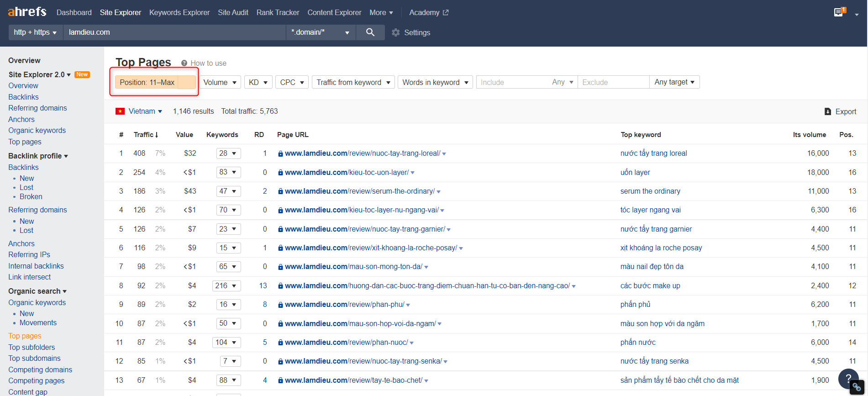
Task: Open Content Explorer tab
Action: tap(334, 12)
